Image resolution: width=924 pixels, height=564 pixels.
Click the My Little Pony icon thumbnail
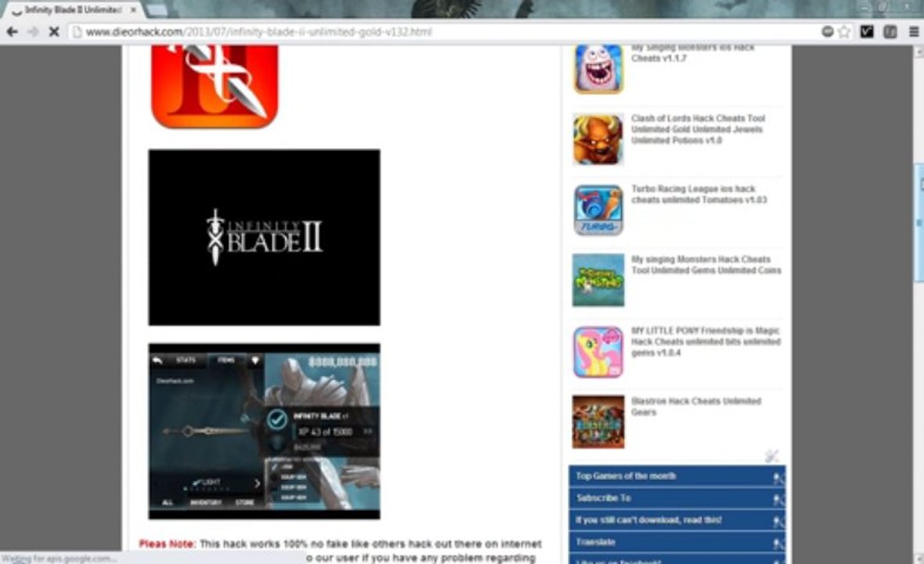(598, 352)
